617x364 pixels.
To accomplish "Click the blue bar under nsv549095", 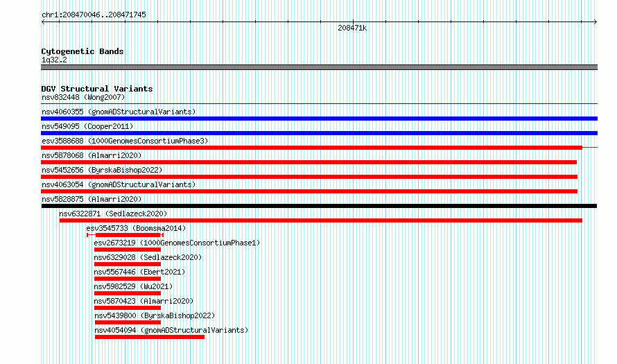I will coord(319,133).
